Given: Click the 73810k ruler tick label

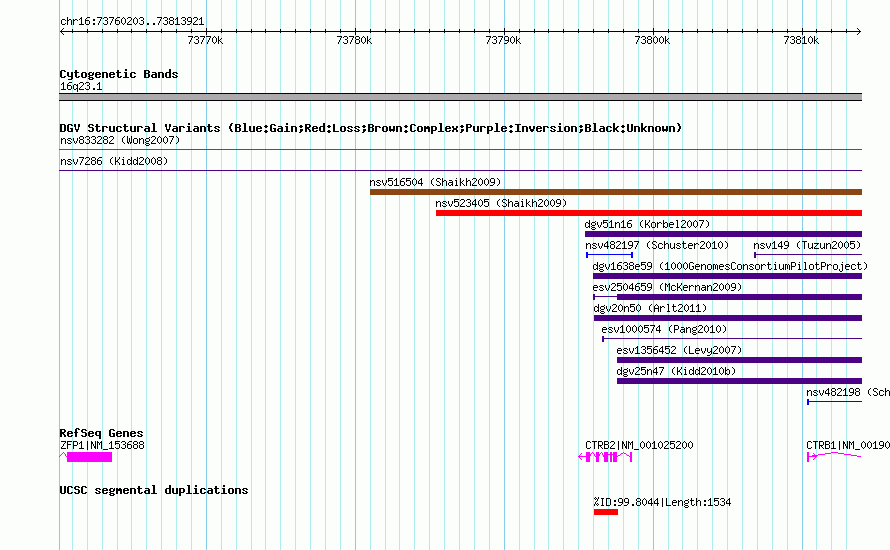Looking at the screenshot, I should [801, 40].
